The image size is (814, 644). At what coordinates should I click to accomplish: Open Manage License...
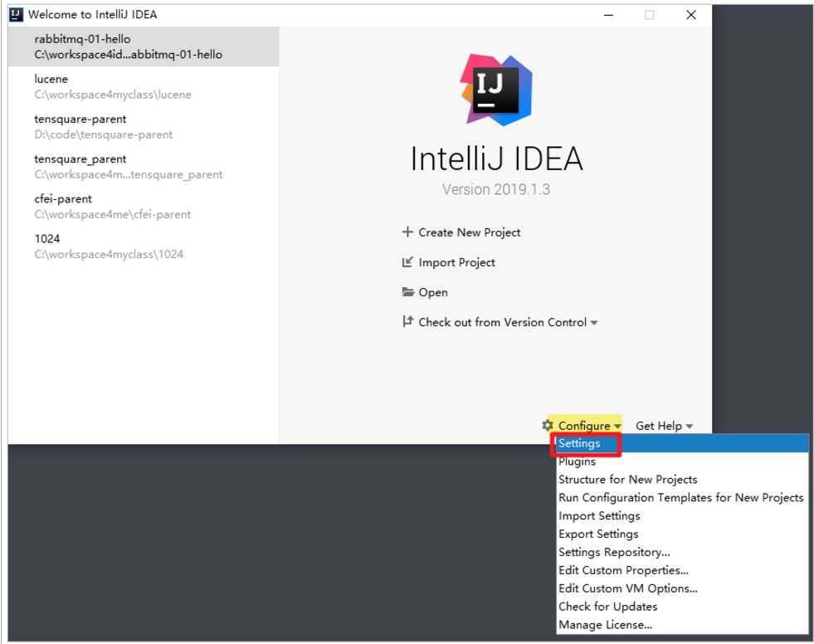[x=683, y=624]
